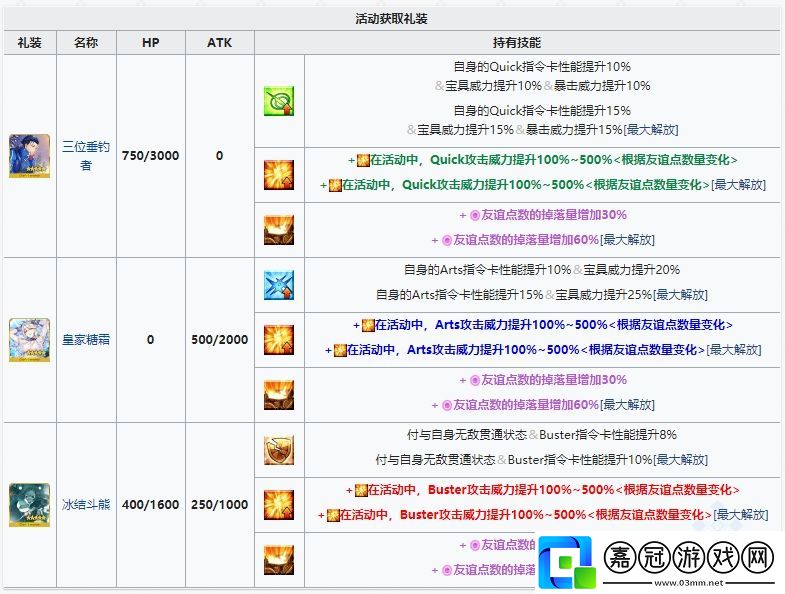Screen dimensions: 785x594
Task: Click the friend point drop icon in 皇家糖霜 row
Action: click(279, 395)
